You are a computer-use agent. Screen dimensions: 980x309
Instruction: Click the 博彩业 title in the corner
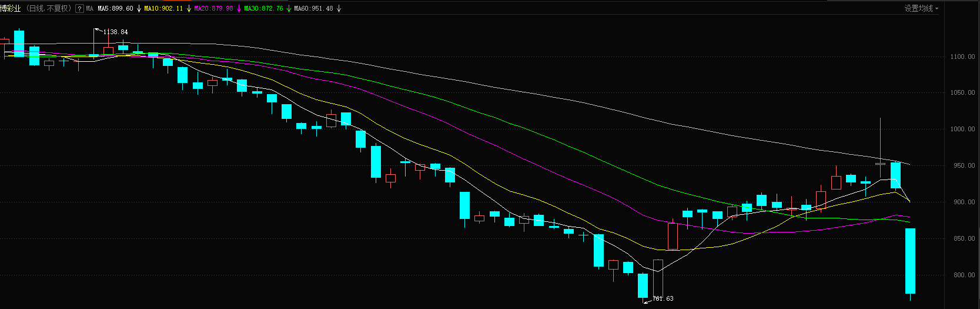point(11,9)
